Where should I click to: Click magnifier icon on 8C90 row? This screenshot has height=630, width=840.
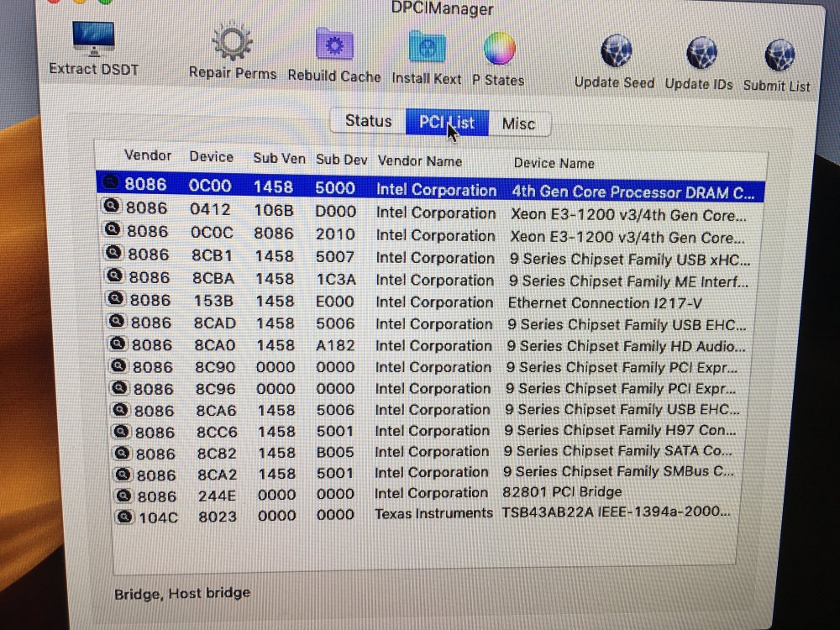click(118, 365)
